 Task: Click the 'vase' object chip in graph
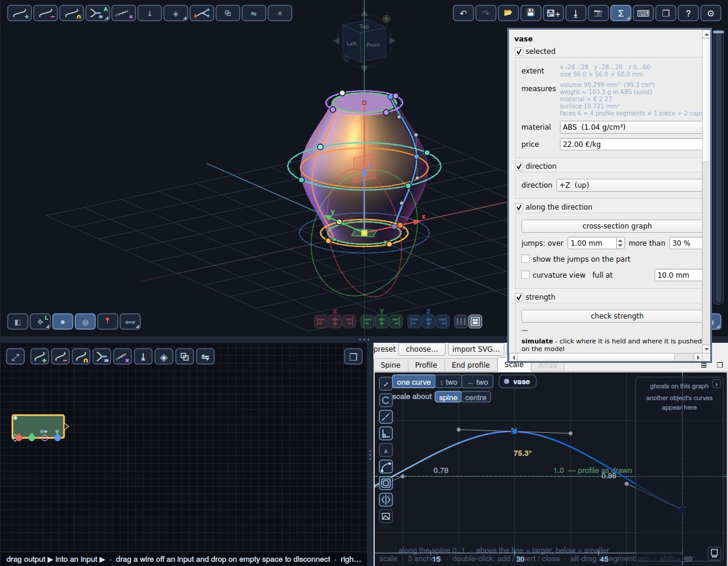click(x=517, y=381)
